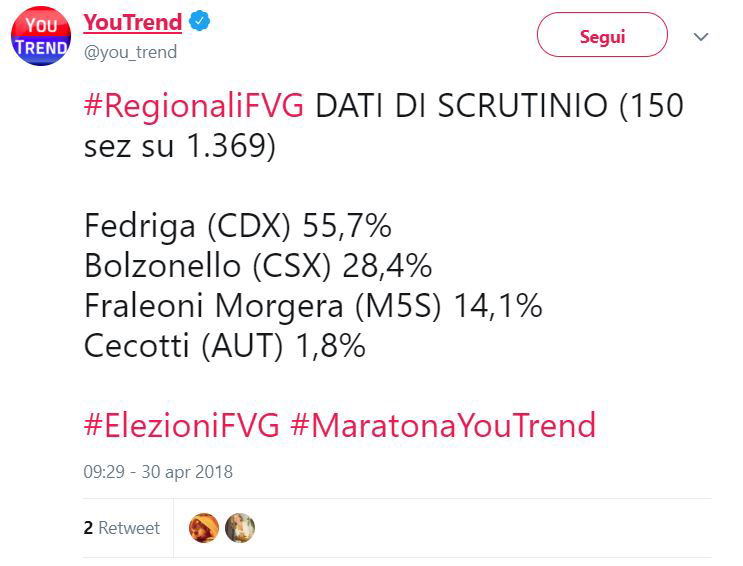743x566 pixels.
Task: Open the YouTrend display name link
Action: (133, 22)
